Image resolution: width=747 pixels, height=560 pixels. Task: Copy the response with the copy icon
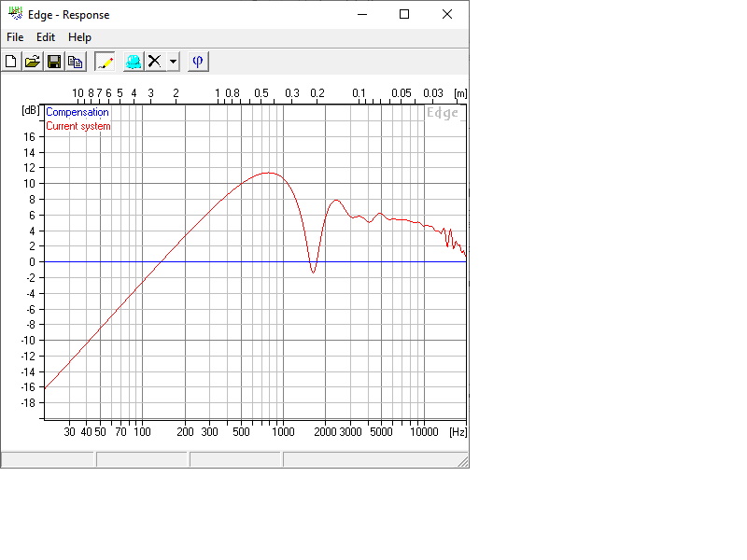pyautogui.click(x=76, y=62)
